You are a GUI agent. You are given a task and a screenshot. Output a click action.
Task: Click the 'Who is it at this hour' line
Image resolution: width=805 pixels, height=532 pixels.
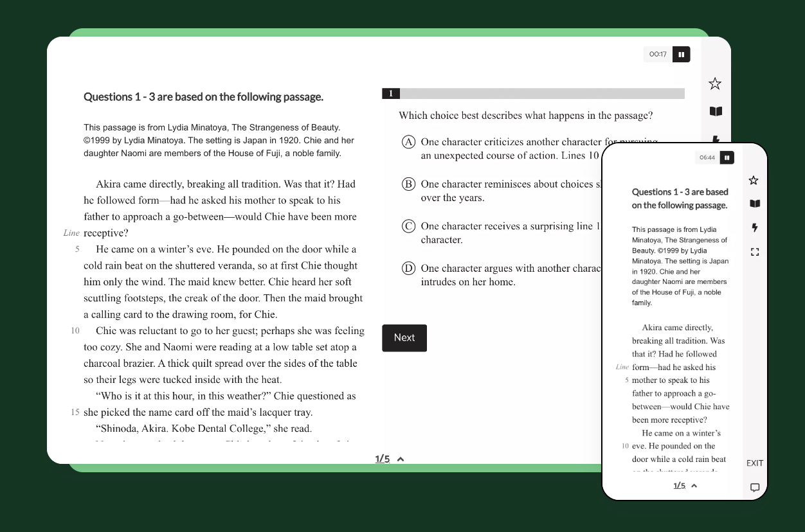click(226, 396)
